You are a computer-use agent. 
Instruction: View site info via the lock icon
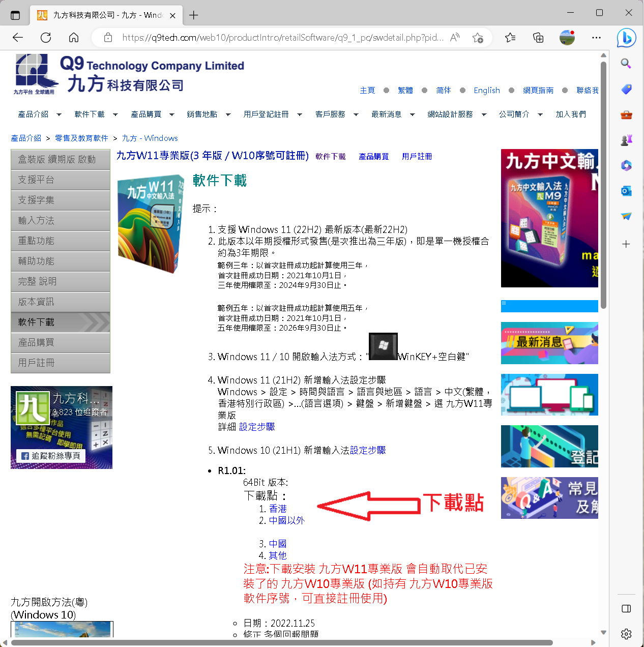[x=108, y=37]
